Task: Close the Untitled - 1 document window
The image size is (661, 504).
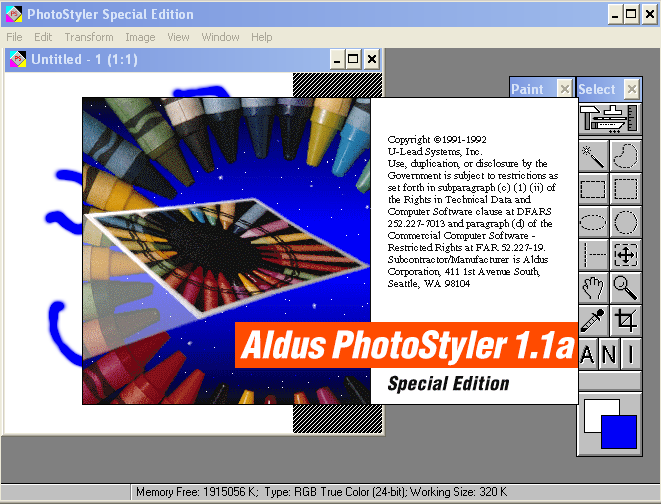Action: (x=371, y=59)
